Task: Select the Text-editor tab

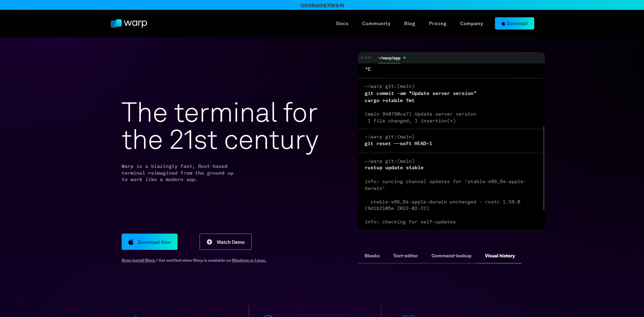Action: pos(405,256)
